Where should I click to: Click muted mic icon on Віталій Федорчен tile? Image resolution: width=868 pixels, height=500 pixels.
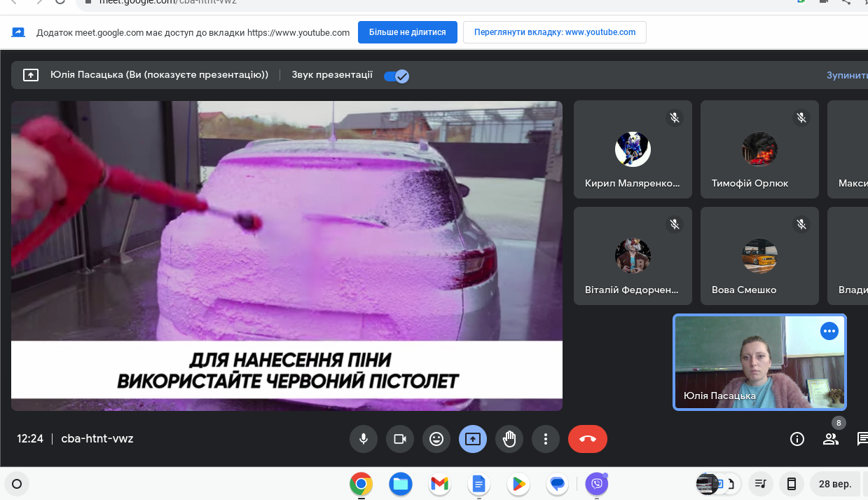coord(675,224)
